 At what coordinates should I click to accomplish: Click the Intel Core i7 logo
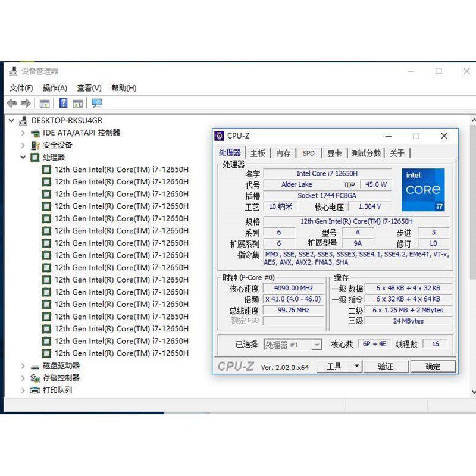pyautogui.click(x=423, y=190)
